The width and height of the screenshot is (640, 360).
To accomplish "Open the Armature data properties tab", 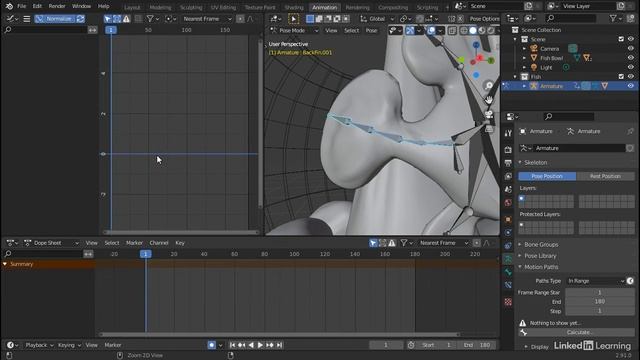I will pyautogui.click(x=508, y=259).
